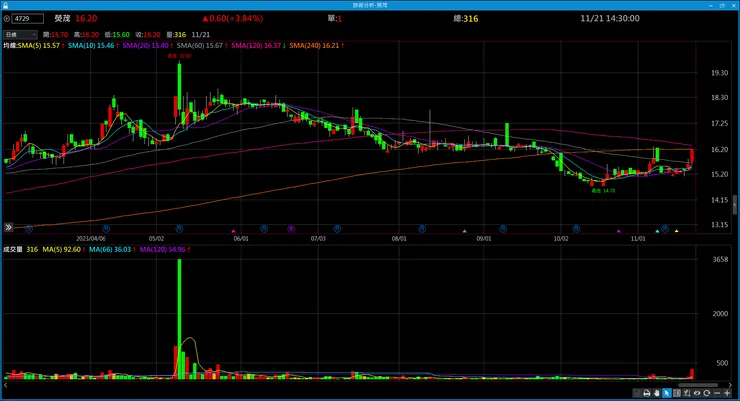Click the circular refresh icon

706,393
